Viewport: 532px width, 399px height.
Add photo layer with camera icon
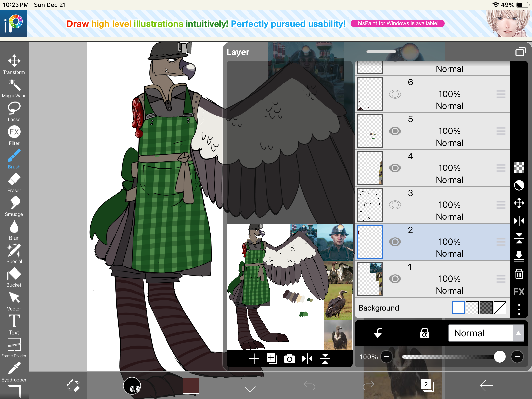click(x=289, y=359)
